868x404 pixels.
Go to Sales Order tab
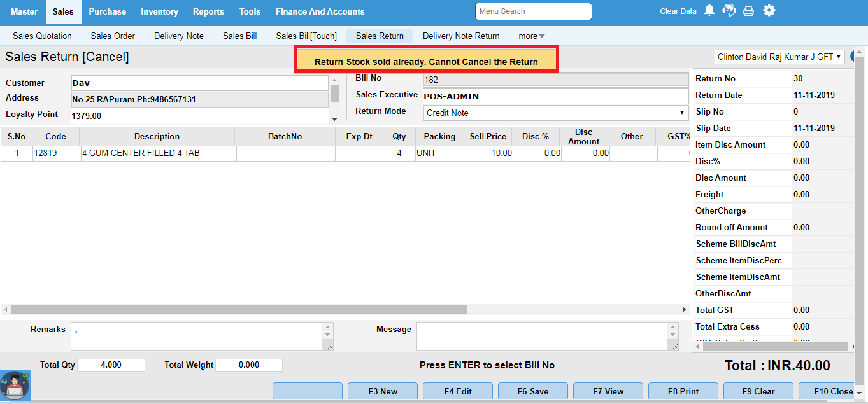click(x=113, y=36)
